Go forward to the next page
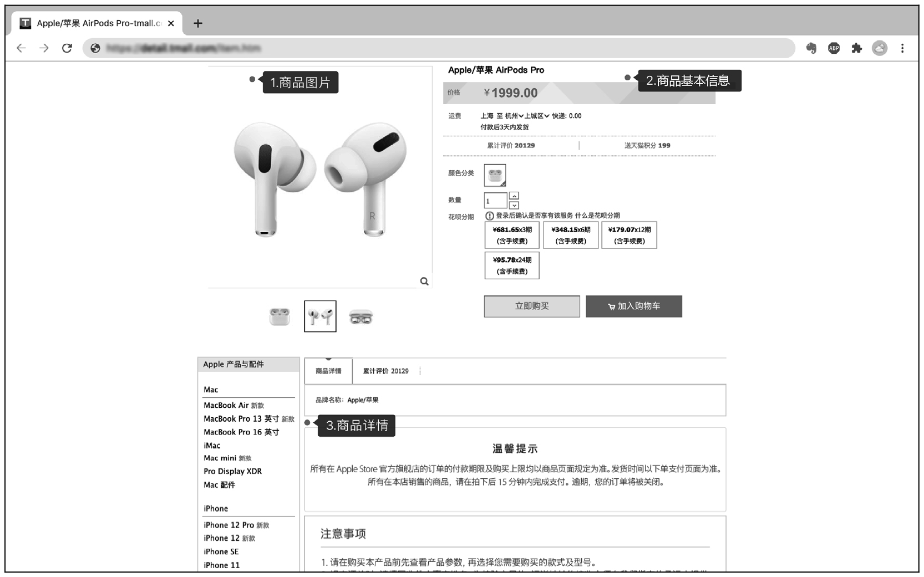 point(44,48)
